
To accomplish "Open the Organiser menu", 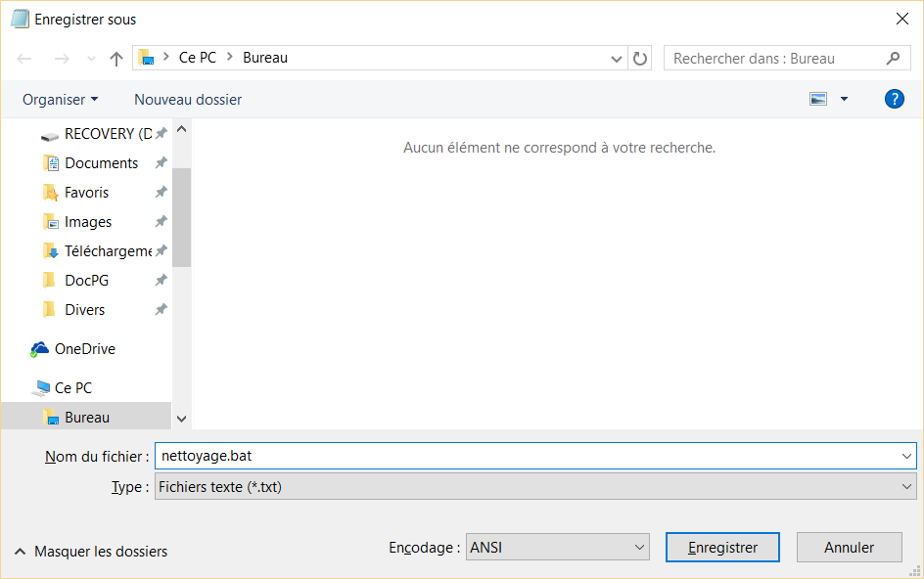I will pyautogui.click(x=60, y=100).
